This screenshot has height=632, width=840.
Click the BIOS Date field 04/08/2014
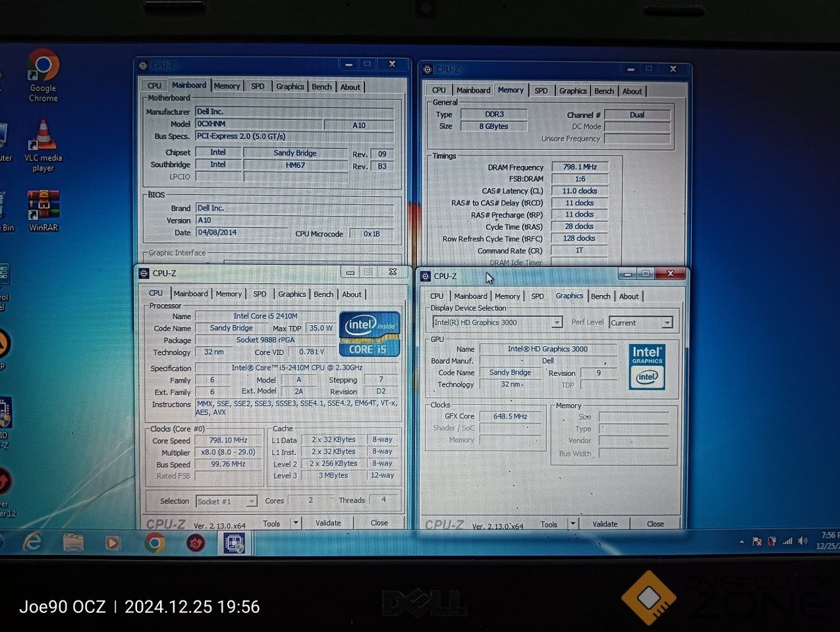click(x=241, y=232)
